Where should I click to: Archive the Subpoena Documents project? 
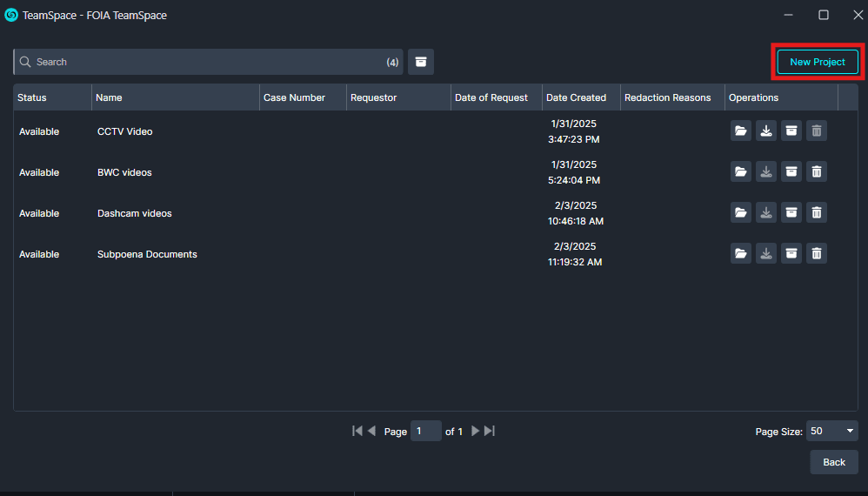coord(791,254)
